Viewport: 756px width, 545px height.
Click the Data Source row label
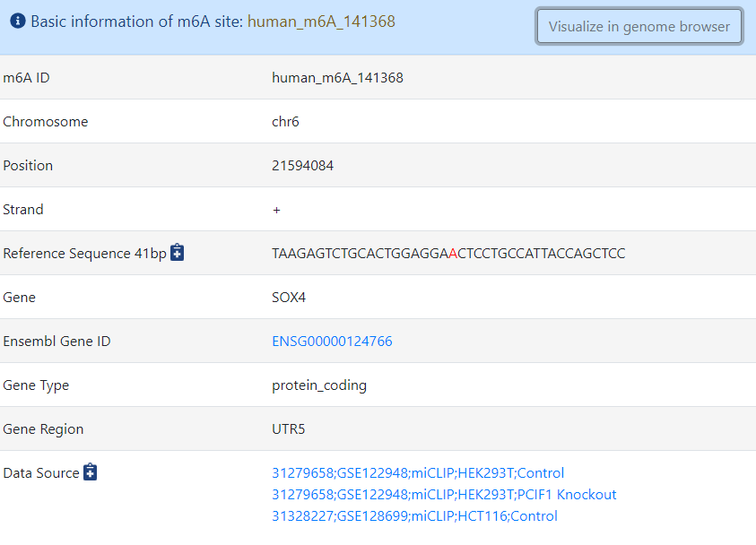(41, 473)
